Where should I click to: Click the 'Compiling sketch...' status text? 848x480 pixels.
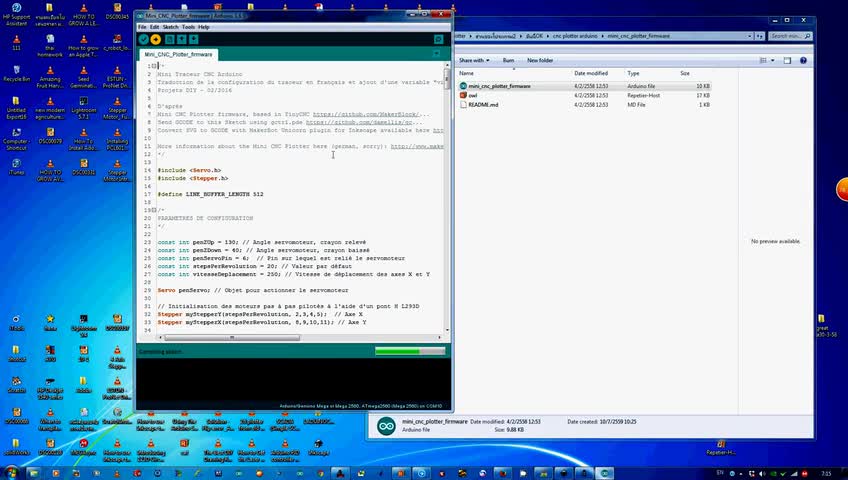pyautogui.click(x=161, y=352)
